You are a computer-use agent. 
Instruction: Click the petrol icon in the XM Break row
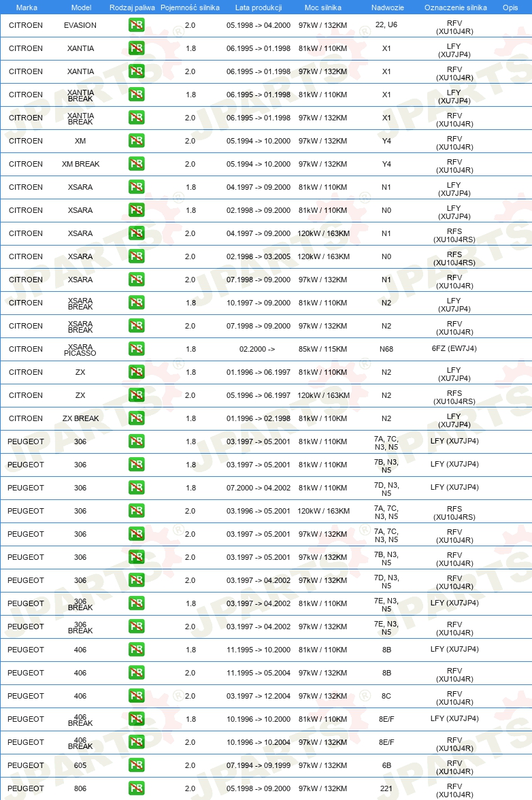(136, 164)
